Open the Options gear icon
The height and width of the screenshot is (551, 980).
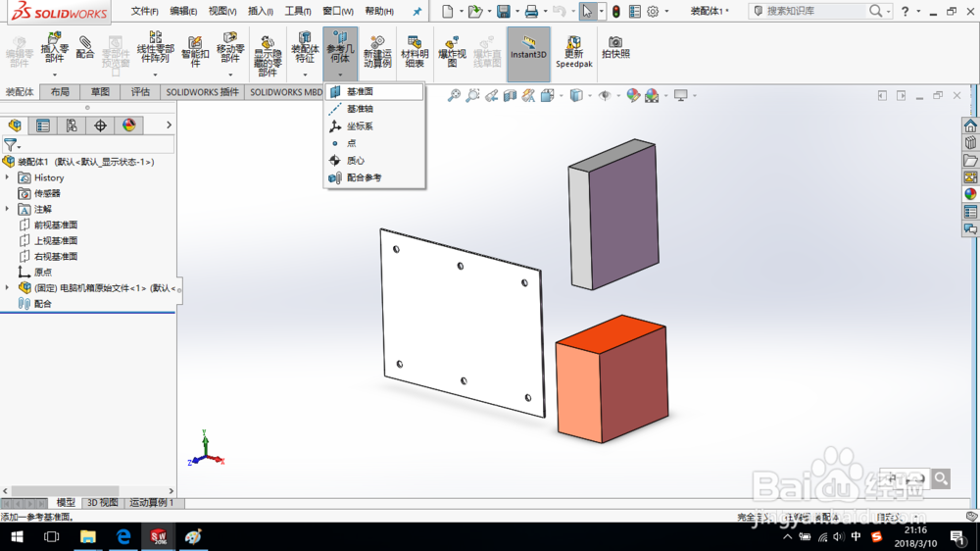pyautogui.click(x=653, y=11)
